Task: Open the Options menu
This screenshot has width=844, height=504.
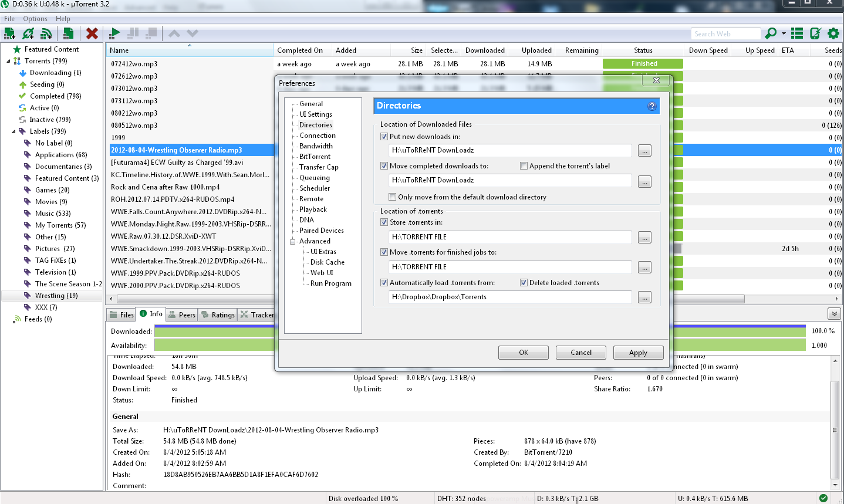Action: click(x=35, y=19)
